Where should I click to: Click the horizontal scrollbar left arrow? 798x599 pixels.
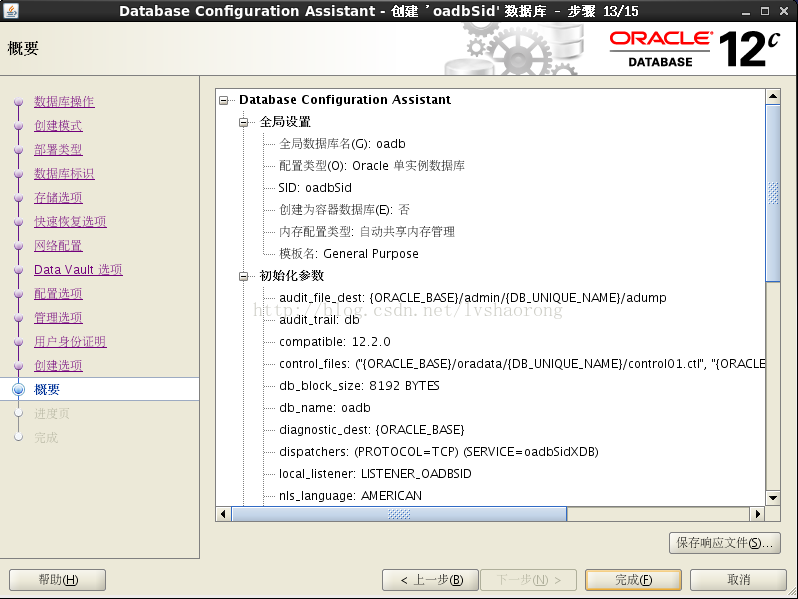pyautogui.click(x=223, y=514)
